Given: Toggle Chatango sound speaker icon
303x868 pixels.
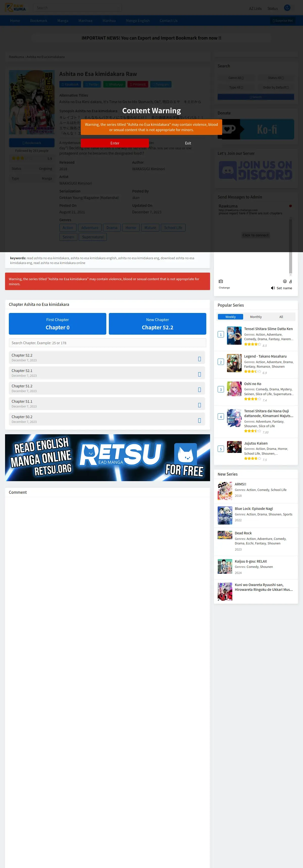Looking at the screenshot, I should (273, 288).
